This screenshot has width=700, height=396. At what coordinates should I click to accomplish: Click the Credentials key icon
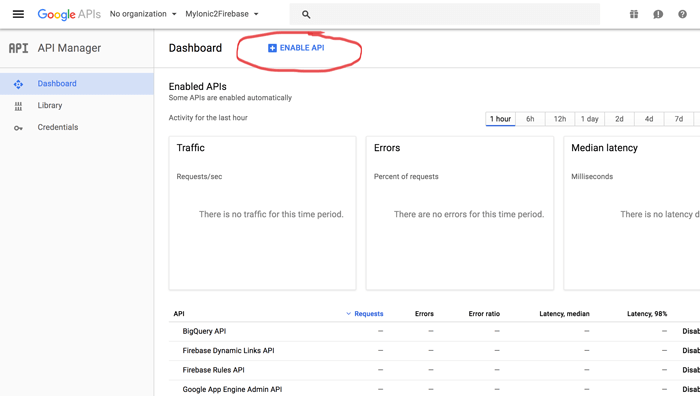[x=18, y=128]
